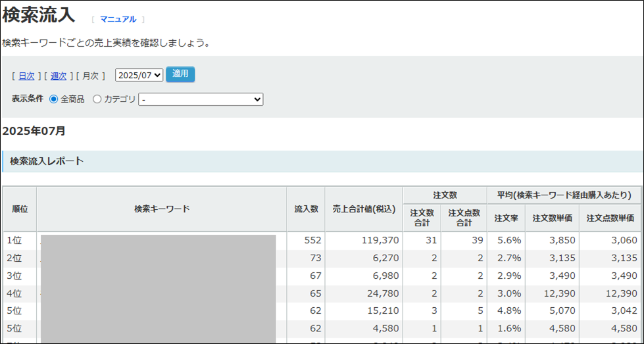Click the 売上合計値(税込) column header
This screenshot has height=344, width=644.
pos(364,209)
